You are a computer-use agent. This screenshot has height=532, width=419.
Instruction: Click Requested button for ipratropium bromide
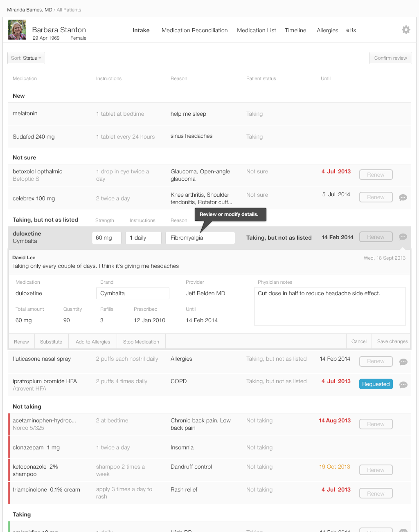tap(376, 384)
